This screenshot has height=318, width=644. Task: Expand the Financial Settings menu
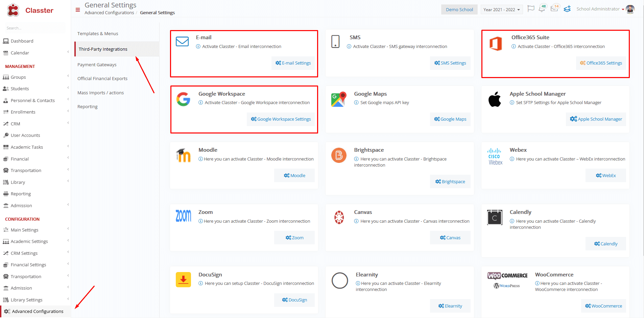(x=35, y=265)
